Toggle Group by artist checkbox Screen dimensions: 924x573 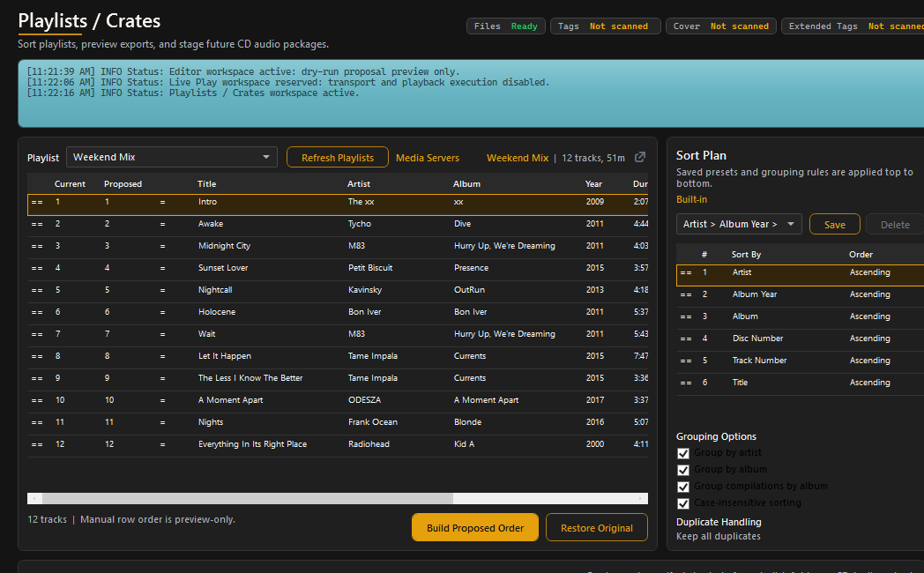(683, 453)
